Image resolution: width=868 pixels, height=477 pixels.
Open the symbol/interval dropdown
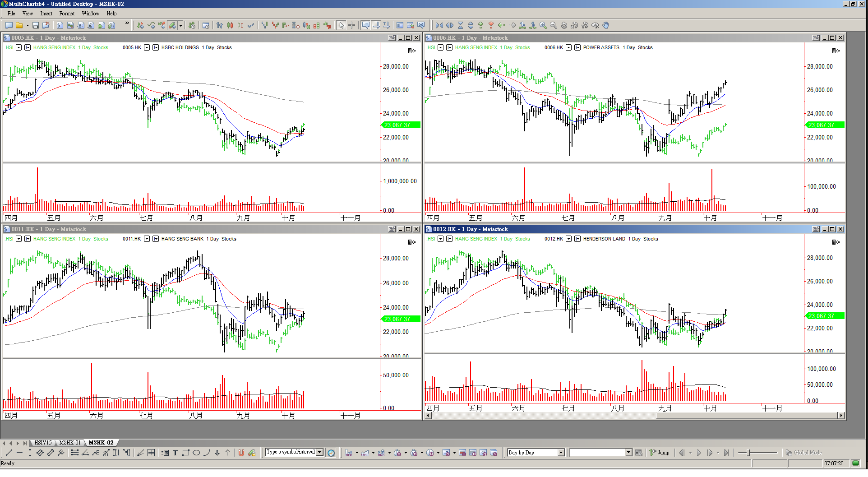pos(320,452)
